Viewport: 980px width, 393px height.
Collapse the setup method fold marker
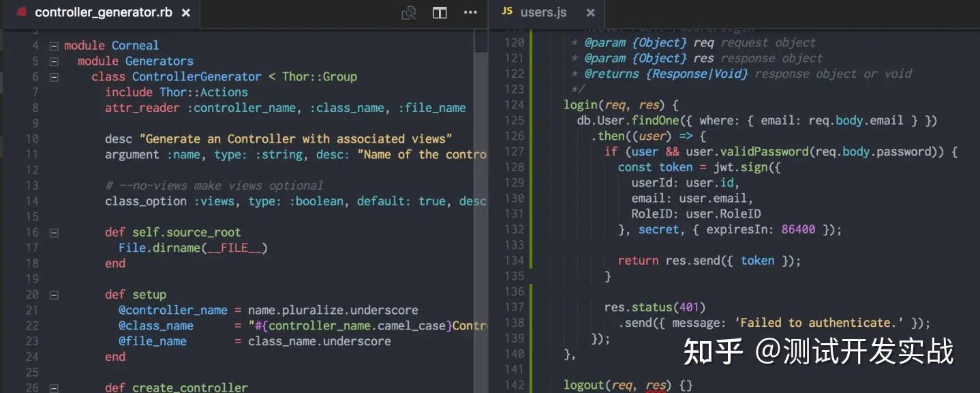pyautogui.click(x=54, y=294)
